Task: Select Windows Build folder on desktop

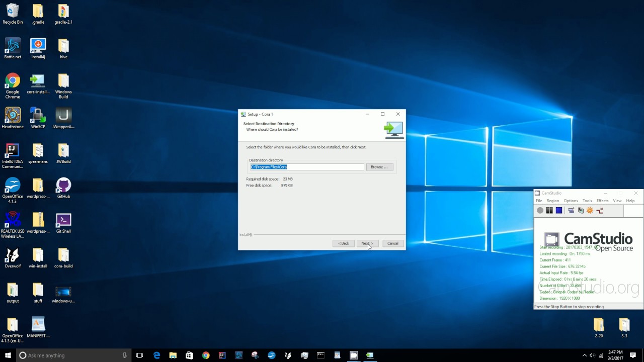Action: (x=63, y=86)
